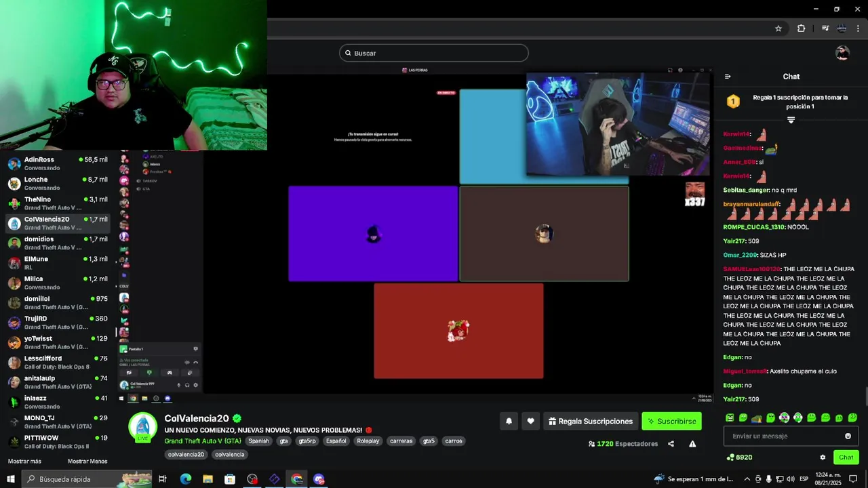The image size is (868, 488).
Task: Open PITTIWOW channel in sidebar
Action: pos(58,442)
